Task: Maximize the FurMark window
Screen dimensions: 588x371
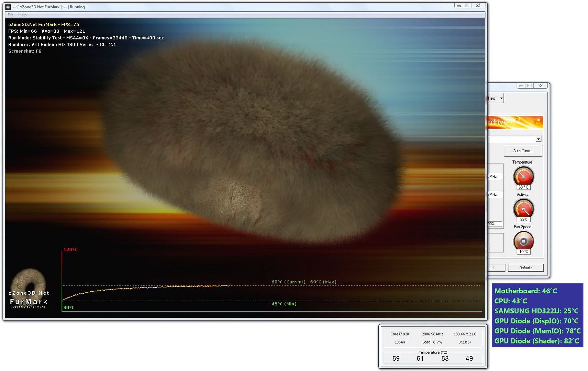Action: (x=467, y=5)
